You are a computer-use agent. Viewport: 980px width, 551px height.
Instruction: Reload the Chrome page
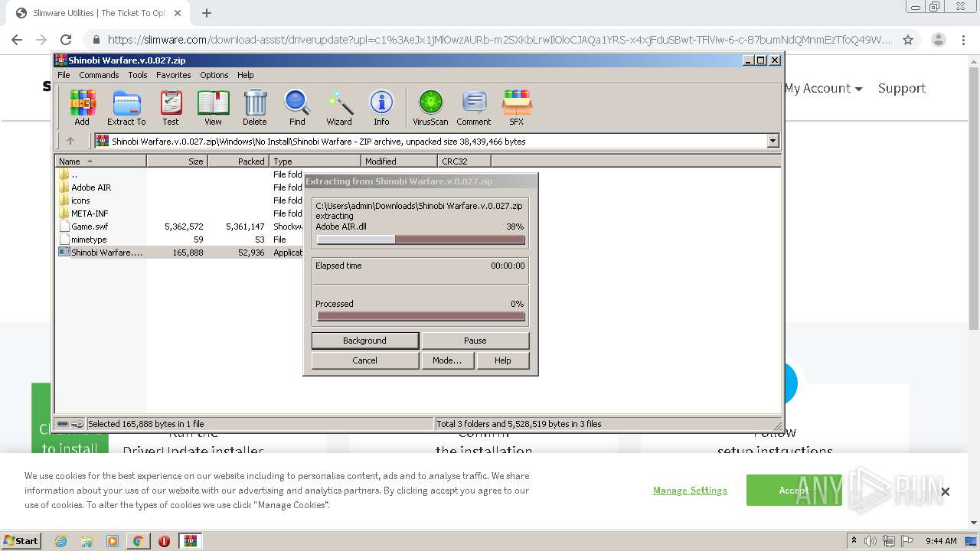pyautogui.click(x=66, y=40)
